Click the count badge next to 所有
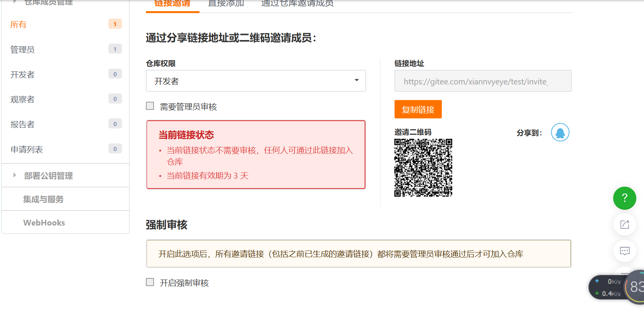 click(115, 24)
